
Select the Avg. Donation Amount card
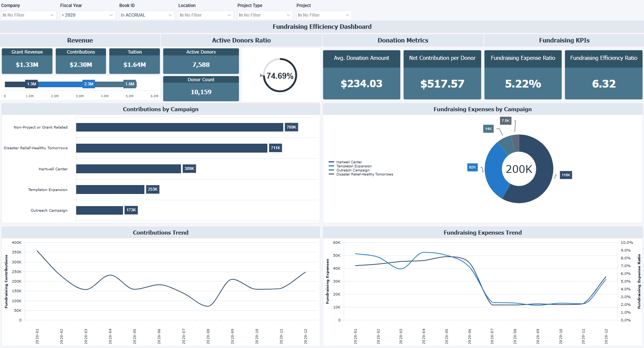click(362, 75)
